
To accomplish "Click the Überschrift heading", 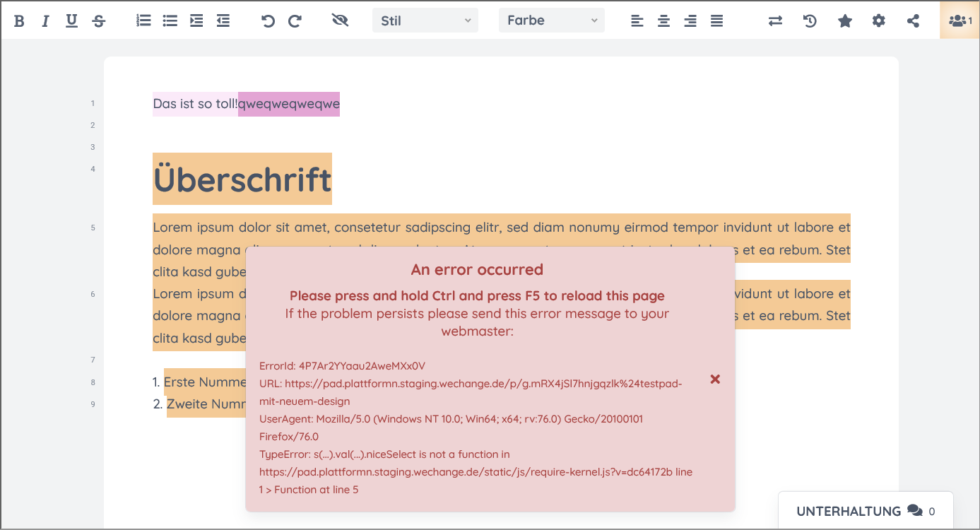I will pos(242,179).
